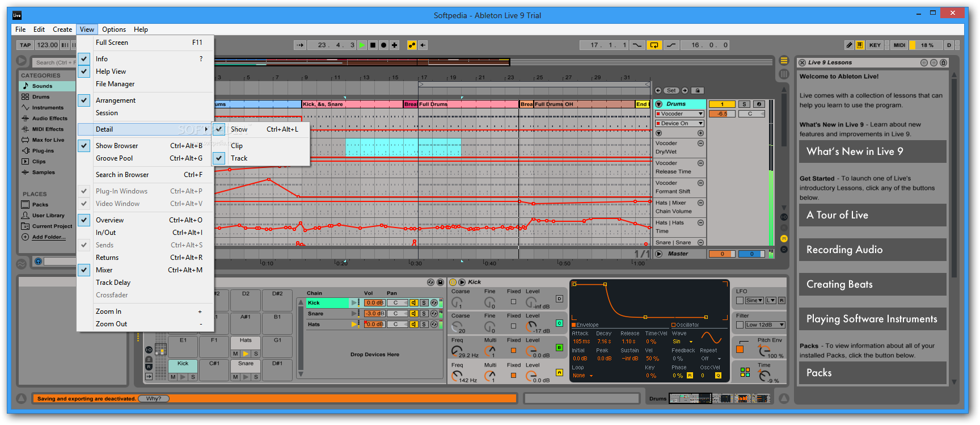The width and height of the screenshot is (980, 425).
Task: Open the Options menu
Action: point(114,30)
